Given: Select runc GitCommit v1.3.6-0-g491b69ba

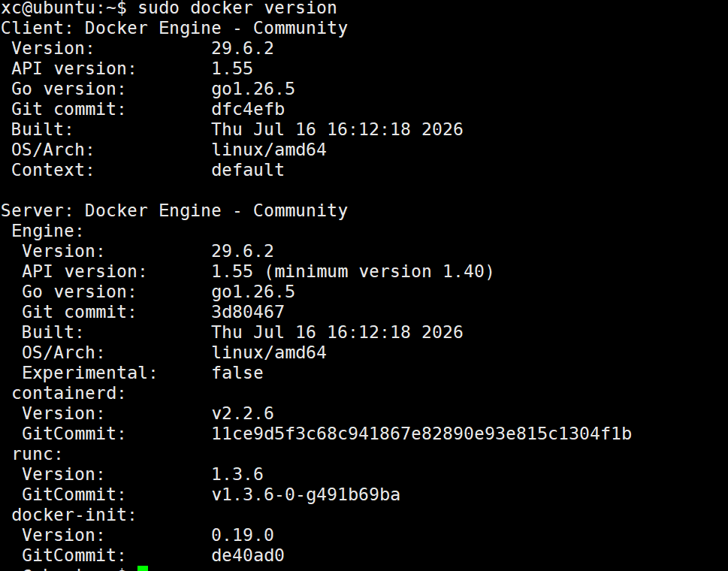Looking at the screenshot, I should pos(306,495).
